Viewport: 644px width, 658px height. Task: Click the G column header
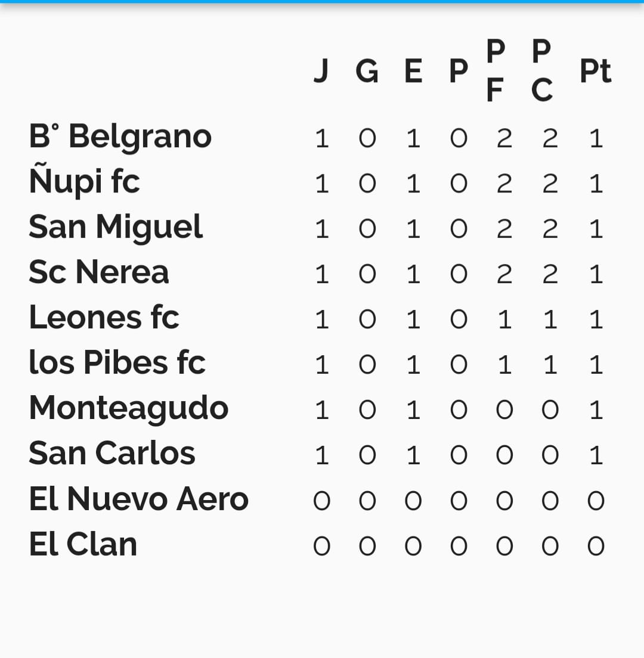click(367, 71)
